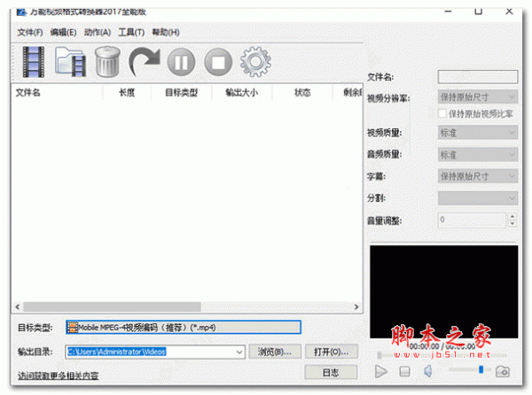Click the 输出目录 path text field
The height and width of the screenshot is (395, 532).
(x=150, y=352)
